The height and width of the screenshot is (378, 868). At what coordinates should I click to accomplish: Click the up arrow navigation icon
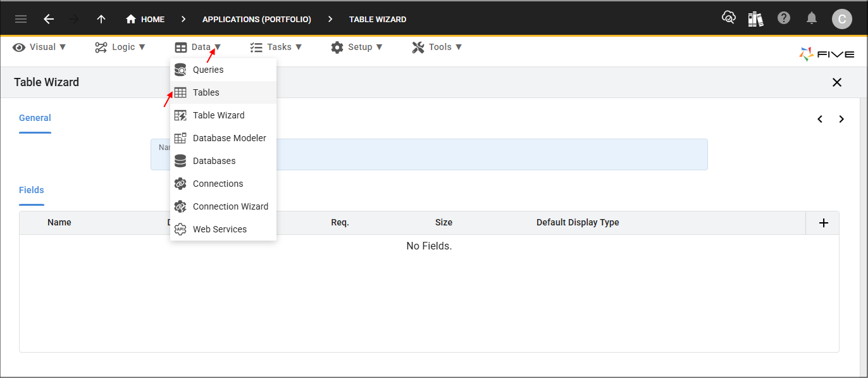[101, 19]
